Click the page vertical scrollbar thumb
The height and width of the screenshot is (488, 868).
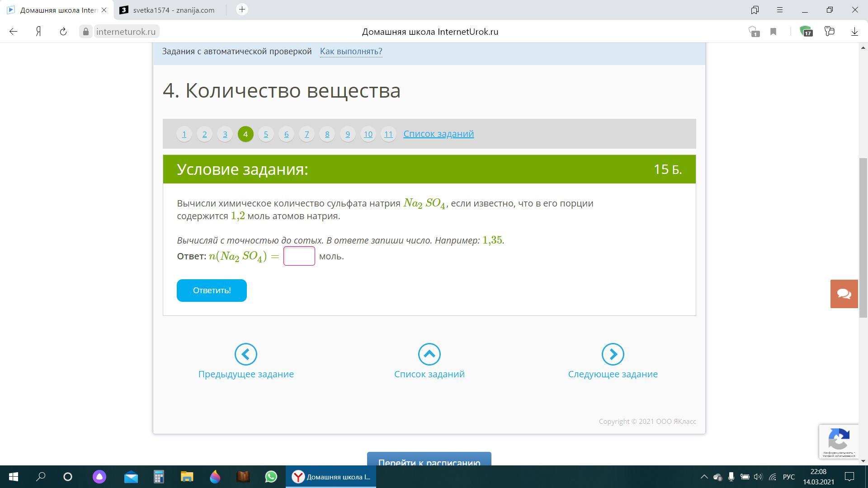coord(863,237)
